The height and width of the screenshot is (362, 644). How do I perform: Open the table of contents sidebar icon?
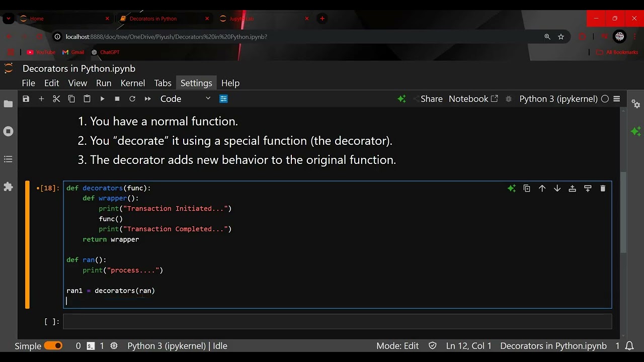tap(8, 159)
